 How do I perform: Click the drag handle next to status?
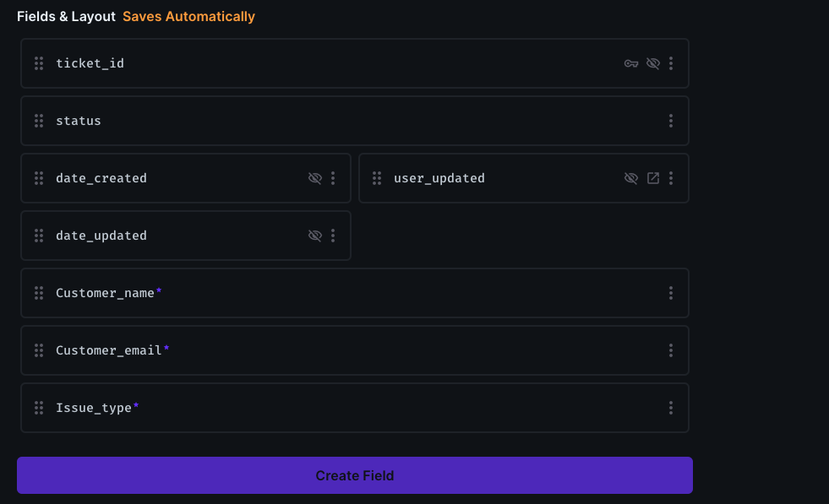[x=39, y=121]
